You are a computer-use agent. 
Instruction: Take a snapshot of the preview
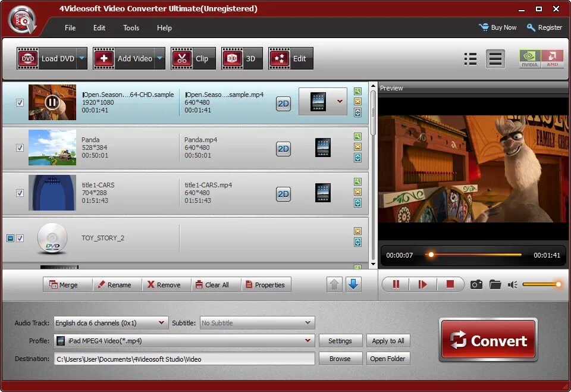[476, 284]
